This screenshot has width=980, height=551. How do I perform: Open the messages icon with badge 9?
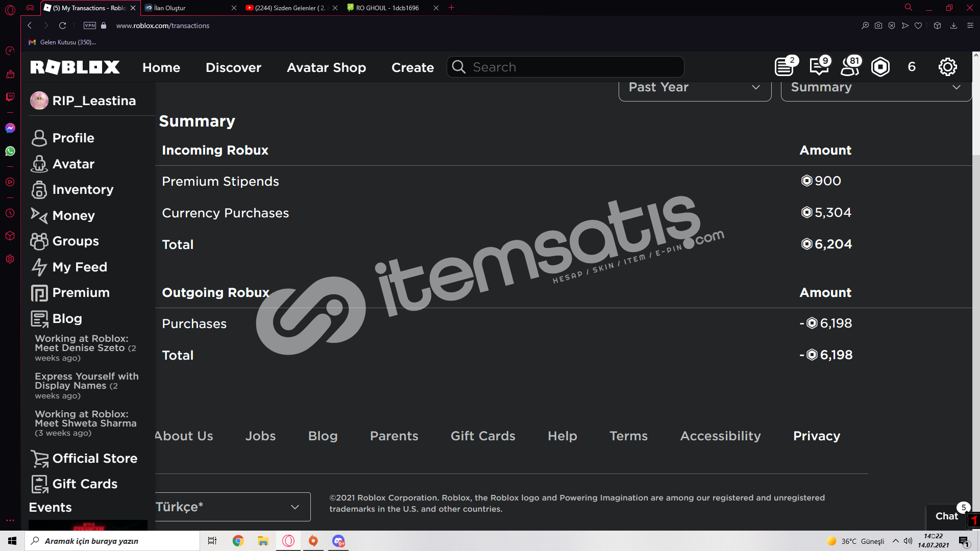pos(819,67)
